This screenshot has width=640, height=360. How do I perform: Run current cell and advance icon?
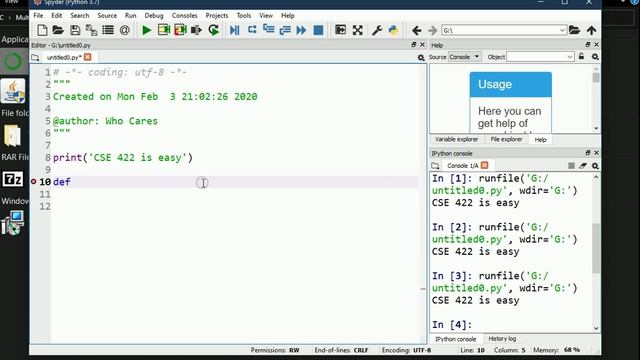click(180, 30)
